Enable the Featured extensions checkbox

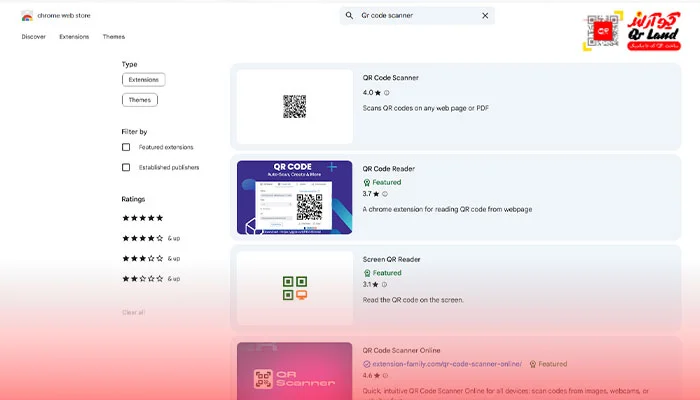click(126, 147)
